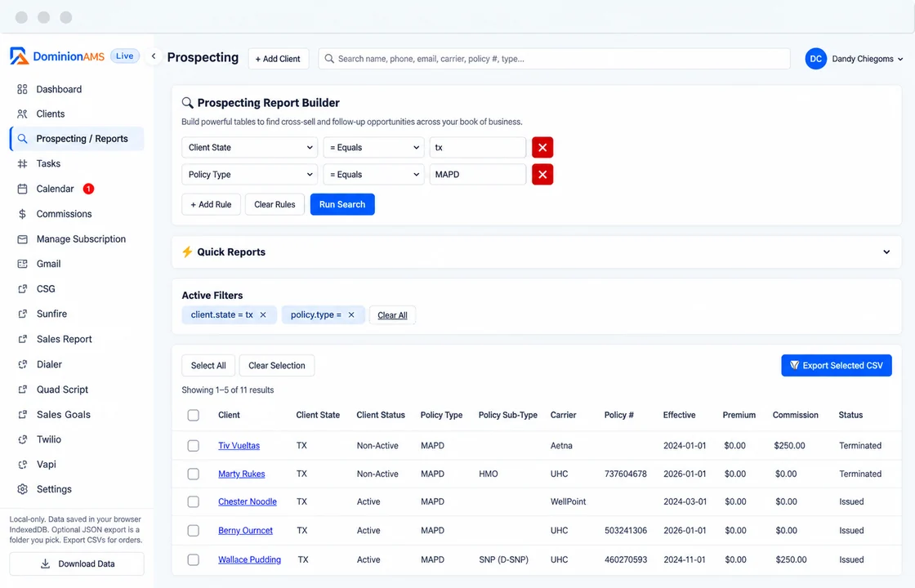Open Tasks in the sidebar
The image size is (915, 588).
(x=77, y=164)
